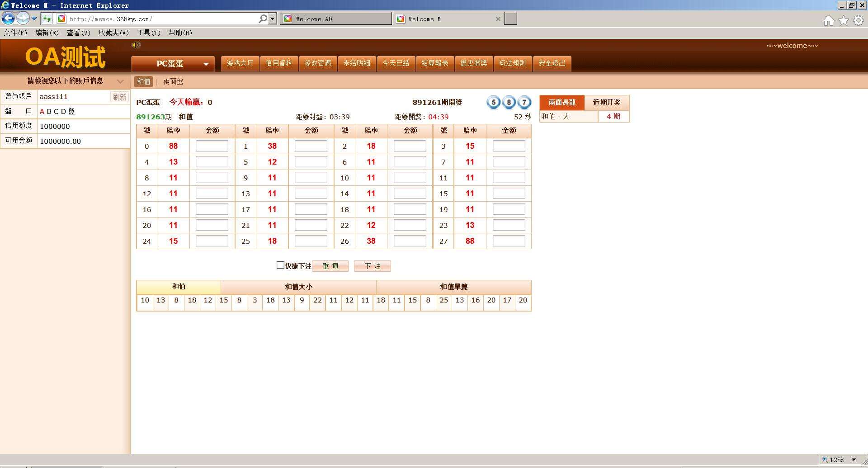
Task: Close the Welcome M tab
Action: point(498,19)
